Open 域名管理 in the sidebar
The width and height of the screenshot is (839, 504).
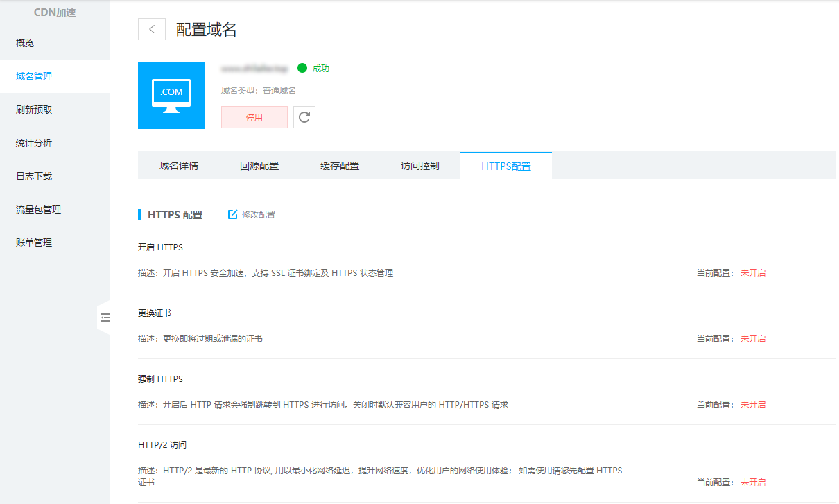pyautogui.click(x=34, y=76)
